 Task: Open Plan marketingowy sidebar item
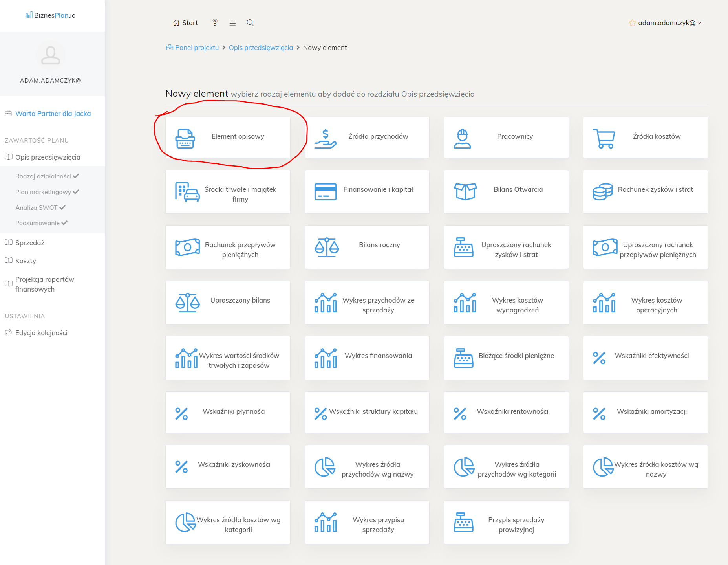(47, 192)
